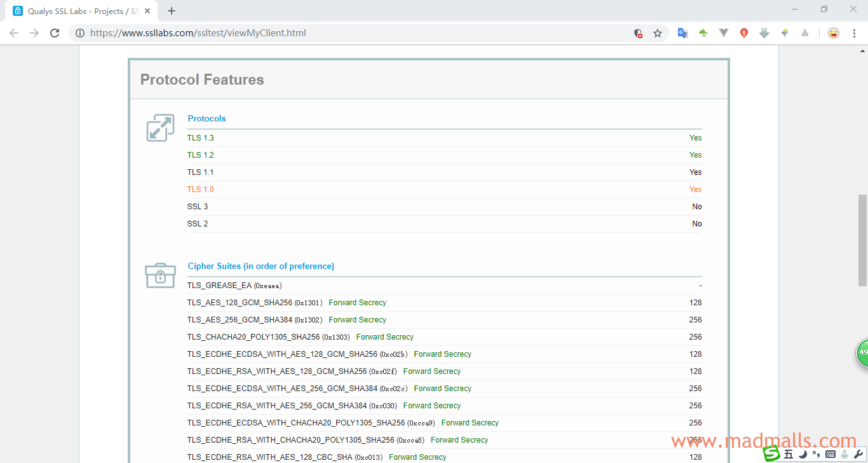The width and height of the screenshot is (868, 463).
Task: Click the blue download arrow extension icon
Action: click(x=764, y=33)
